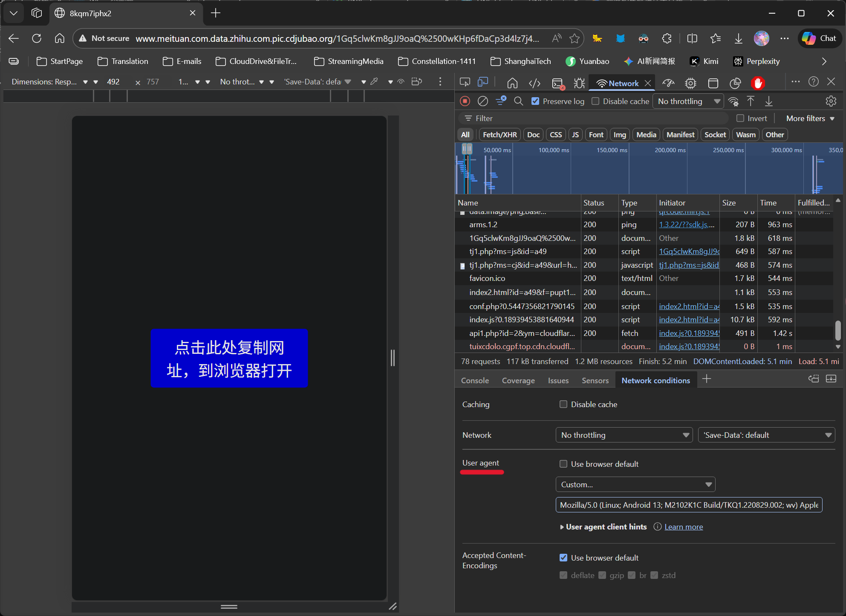The height and width of the screenshot is (616, 846).
Task: Open Network settings gear icon
Action: (831, 101)
